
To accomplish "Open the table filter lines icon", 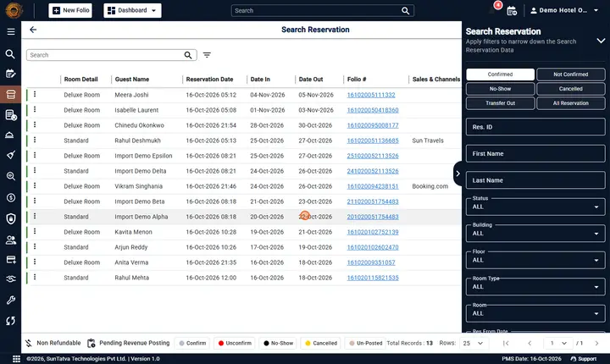I will pos(207,55).
